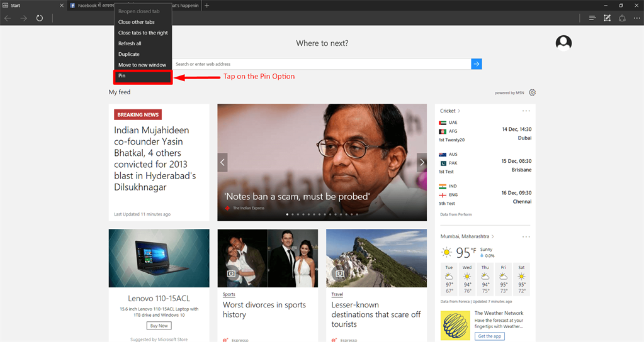644x342 pixels.
Task: Open the More actions ellipsis menu
Action: 636,18
